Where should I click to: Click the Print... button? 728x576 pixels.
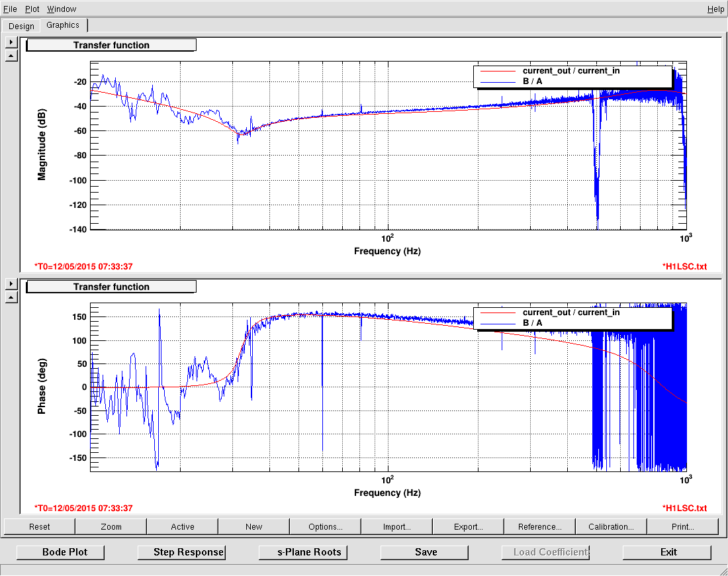[682, 527]
